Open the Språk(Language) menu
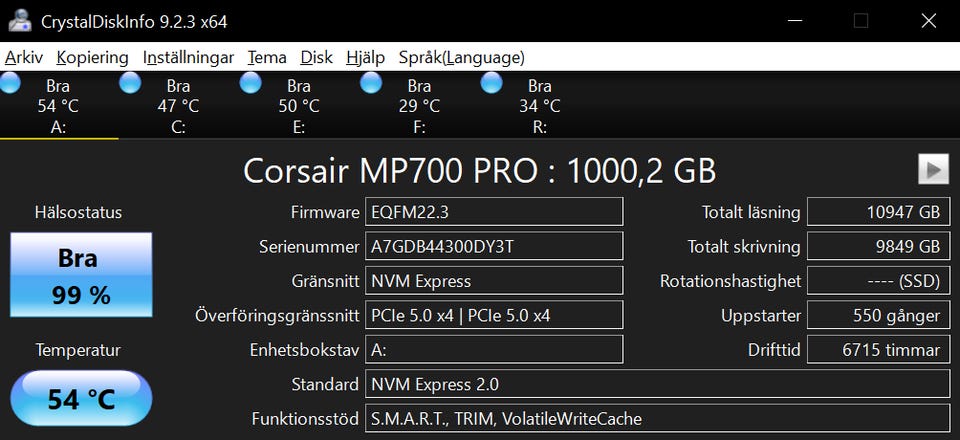The width and height of the screenshot is (960, 440). pos(462,58)
